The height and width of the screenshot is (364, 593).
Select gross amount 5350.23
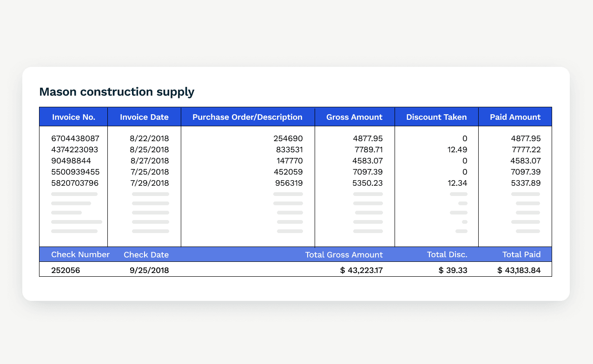click(x=368, y=183)
